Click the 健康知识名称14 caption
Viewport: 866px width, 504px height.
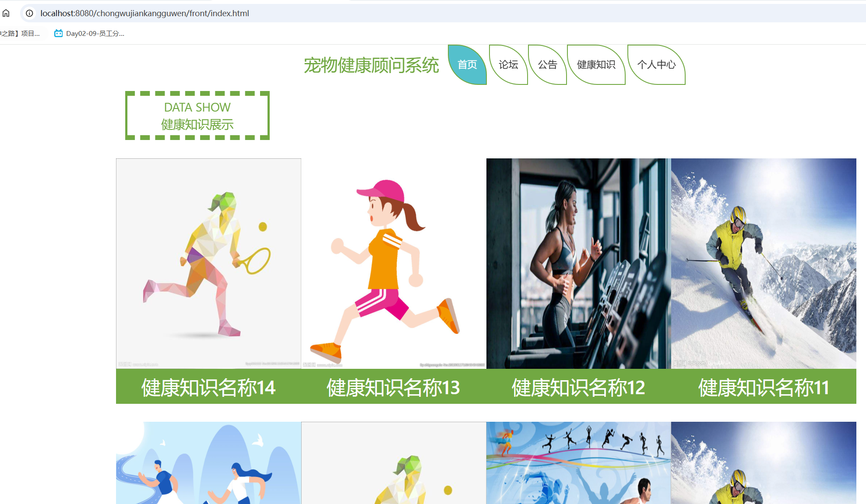point(208,387)
